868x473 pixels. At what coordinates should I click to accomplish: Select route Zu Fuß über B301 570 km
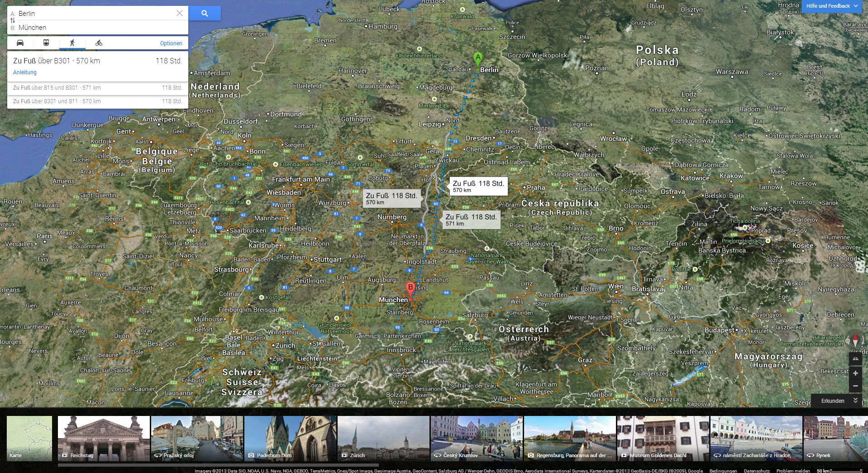click(98, 66)
